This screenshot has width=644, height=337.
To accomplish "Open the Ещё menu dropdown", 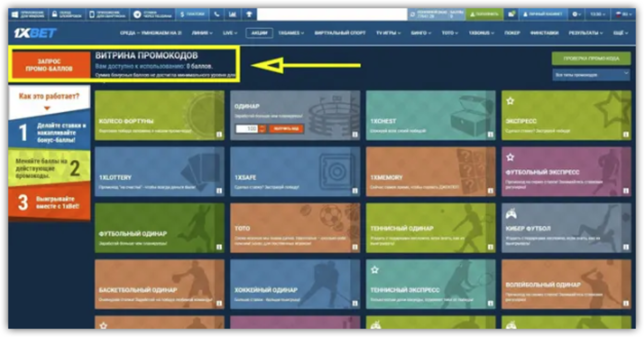I will [x=621, y=33].
